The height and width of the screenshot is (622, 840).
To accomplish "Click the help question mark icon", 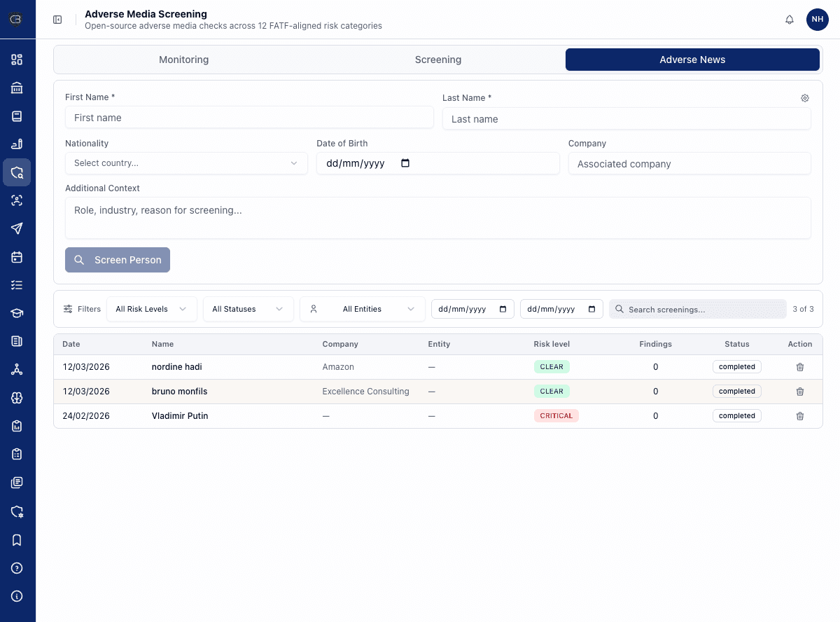I will pyautogui.click(x=17, y=568).
